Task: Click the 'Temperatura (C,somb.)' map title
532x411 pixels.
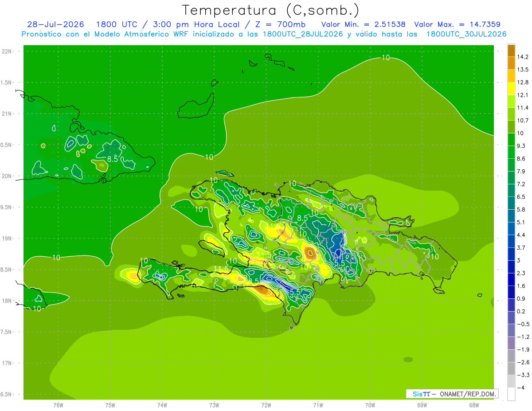Action: pyautogui.click(x=270, y=10)
